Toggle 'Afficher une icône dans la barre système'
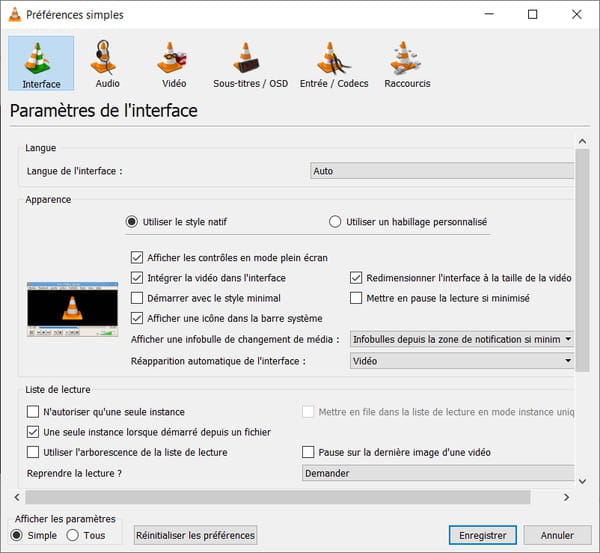Image resolution: width=600 pixels, height=553 pixels. coord(137,318)
